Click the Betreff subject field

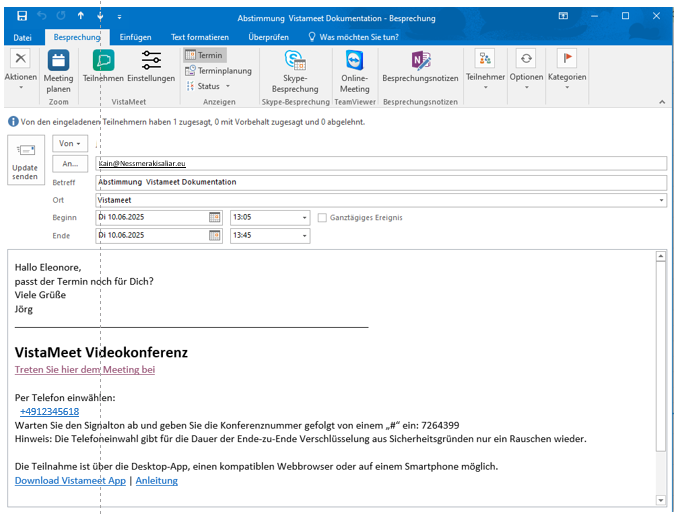pyautogui.click(x=381, y=183)
